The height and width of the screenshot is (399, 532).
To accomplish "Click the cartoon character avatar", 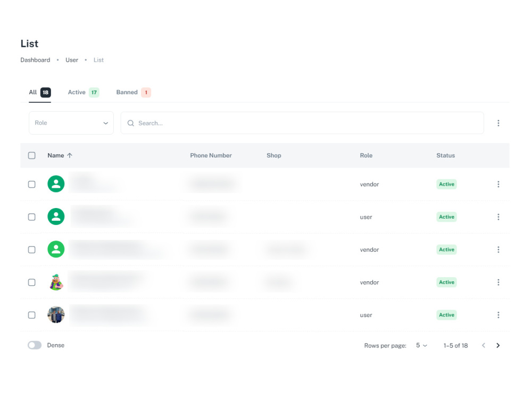I will pos(56,282).
